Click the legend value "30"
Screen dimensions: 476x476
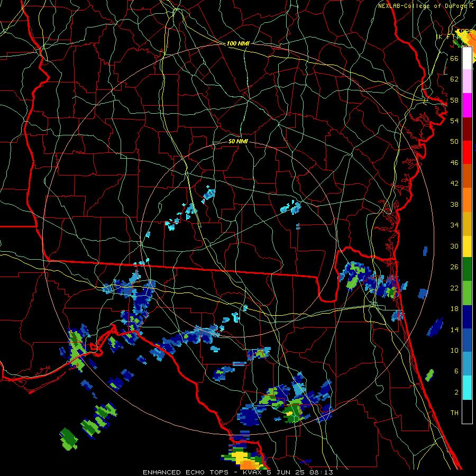(454, 246)
